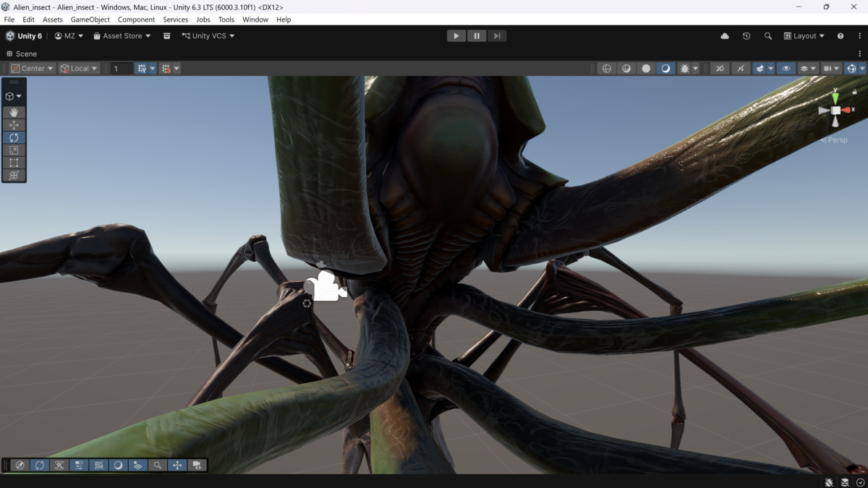
Task: Select the Rect Transform tool
Action: (x=14, y=162)
